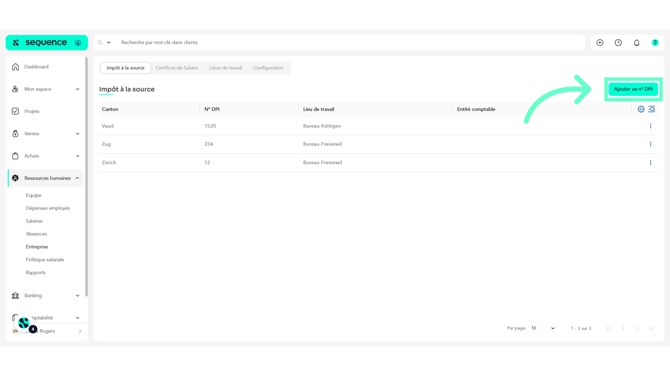Image resolution: width=670 pixels, height=376 pixels.
Task: Switch to Certificat de Salaire tab
Action: click(x=176, y=68)
